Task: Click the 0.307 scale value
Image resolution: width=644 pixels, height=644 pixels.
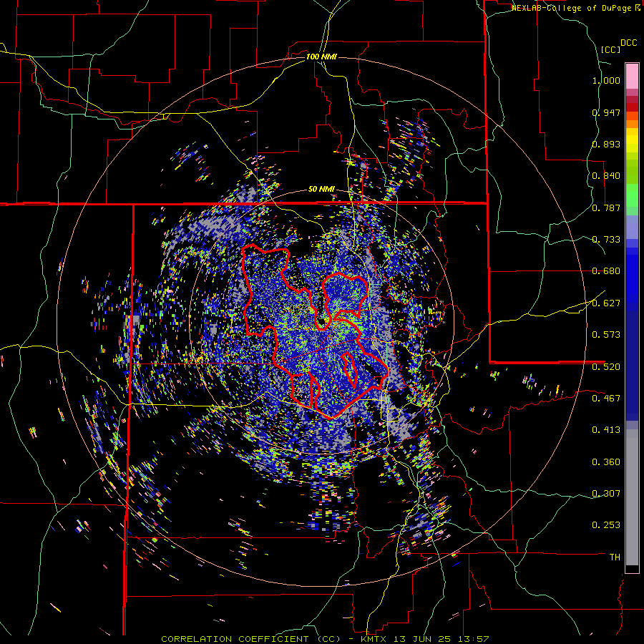Action: pos(606,494)
